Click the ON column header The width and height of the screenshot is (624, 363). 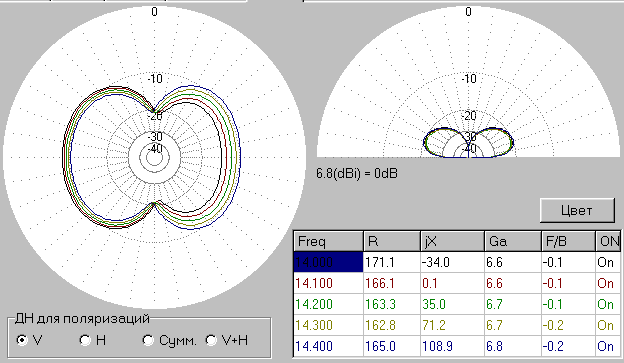[608, 241]
